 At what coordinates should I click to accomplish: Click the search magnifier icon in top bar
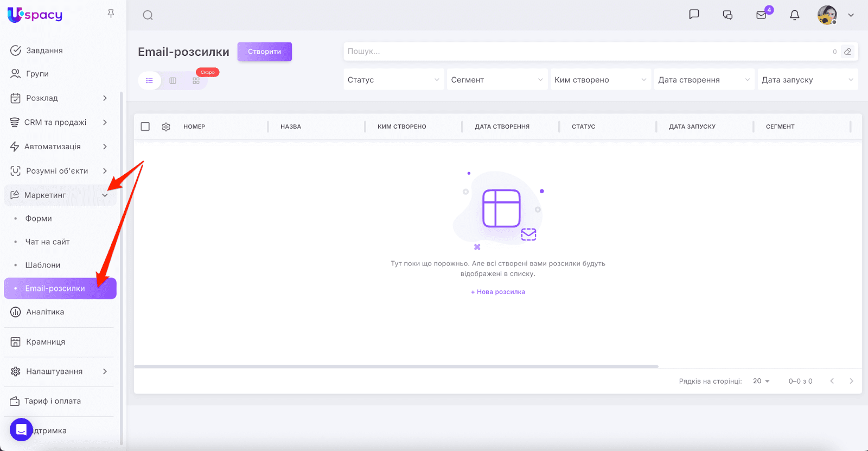tap(148, 15)
